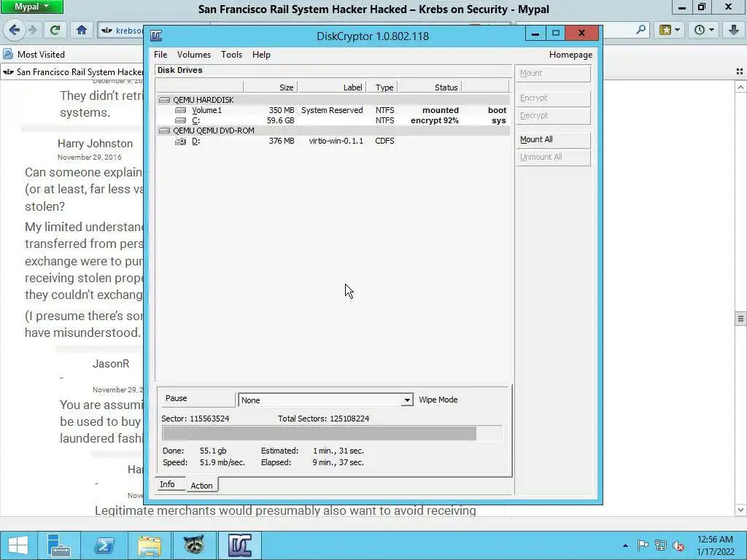Open File Explorer from the taskbar
747x560 pixels.
149,545
